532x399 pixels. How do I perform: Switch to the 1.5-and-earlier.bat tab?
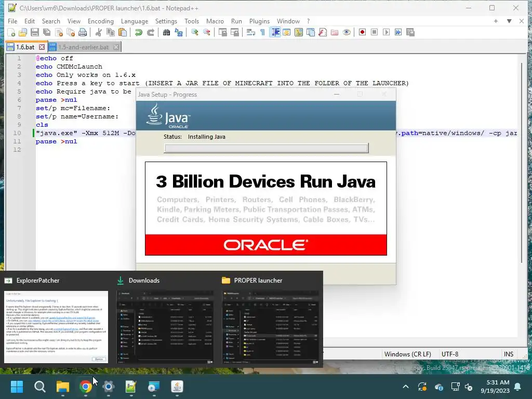(x=84, y=47)
